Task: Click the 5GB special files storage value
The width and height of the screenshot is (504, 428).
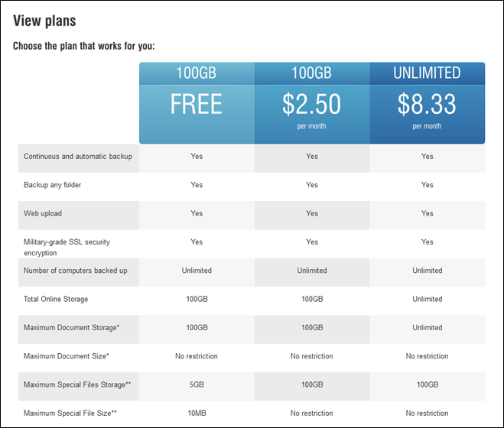Action: 197,384
